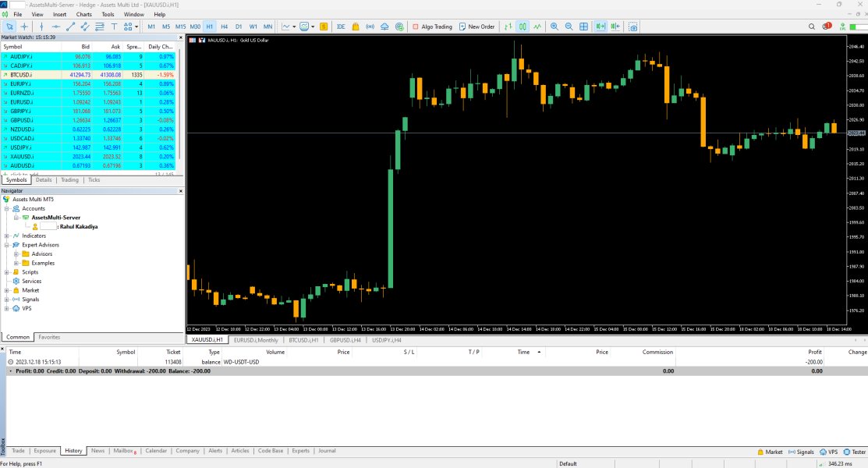Screen dimensions: 868x468
Task: Switch timeframe to M15
Action: click(180, 27)
